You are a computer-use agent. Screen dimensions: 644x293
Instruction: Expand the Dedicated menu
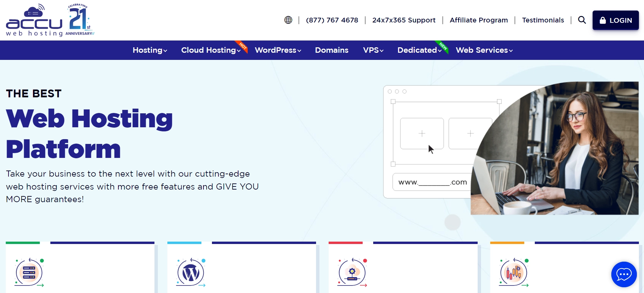click(x=419, y=50)
